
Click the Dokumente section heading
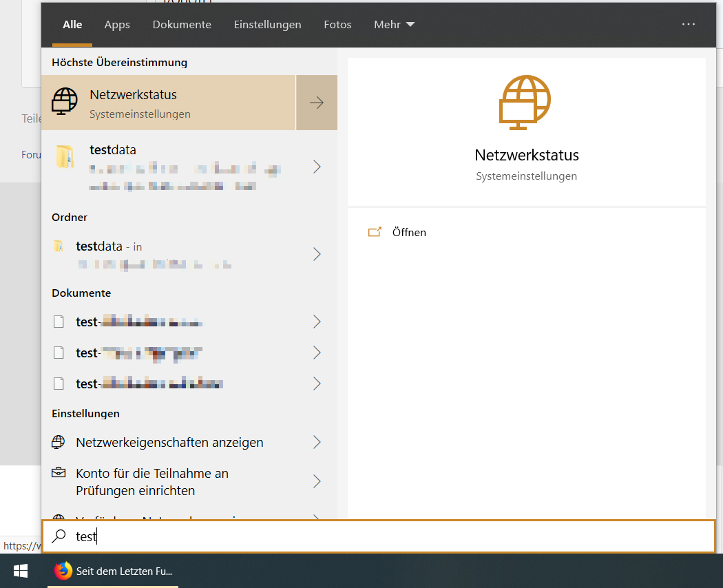click(81, 293)
